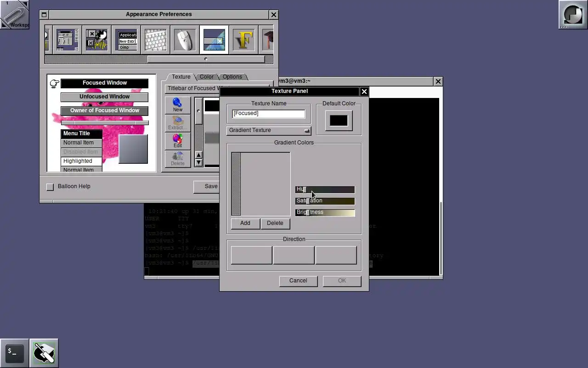Open the Keyboard shortcut preferences icon
The image size is (588, 368).
[x=156, y=40]
